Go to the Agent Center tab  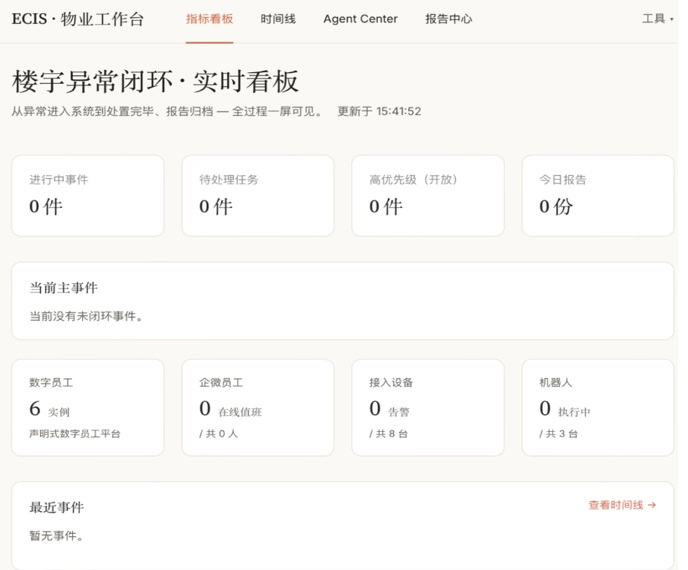(360, 19)
